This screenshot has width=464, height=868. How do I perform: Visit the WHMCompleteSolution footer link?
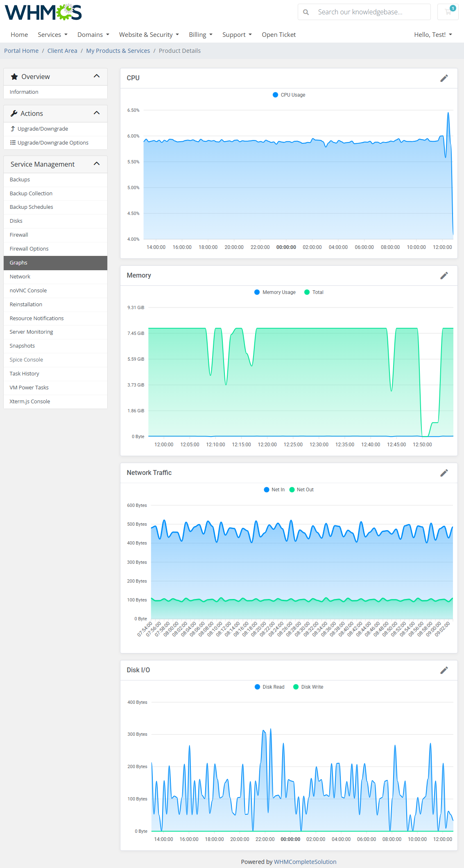tap(305, 862)
